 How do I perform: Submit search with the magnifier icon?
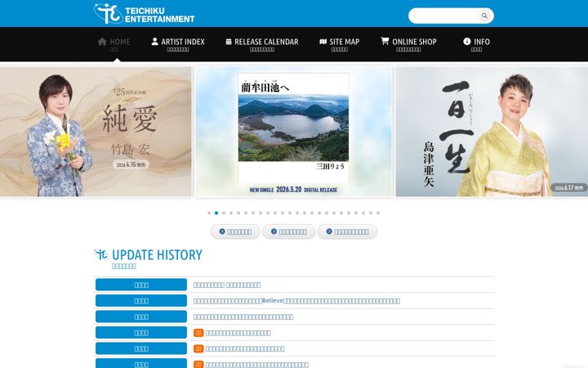(x=484, y=16)
